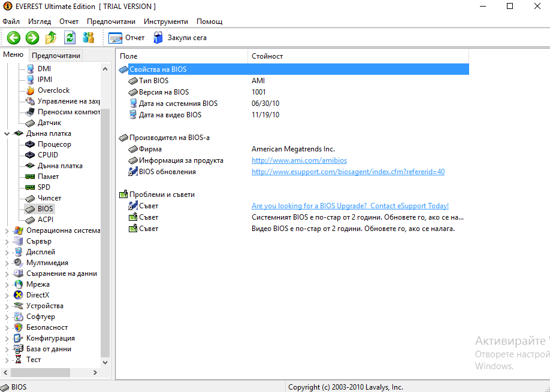Expand the Операционна система node
550x392 pixels.
[7, 231]
